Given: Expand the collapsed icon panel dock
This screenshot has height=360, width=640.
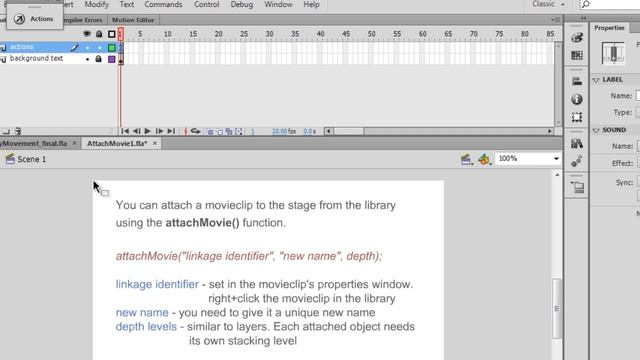Looking at the screenshot, I should click(583, 18).
